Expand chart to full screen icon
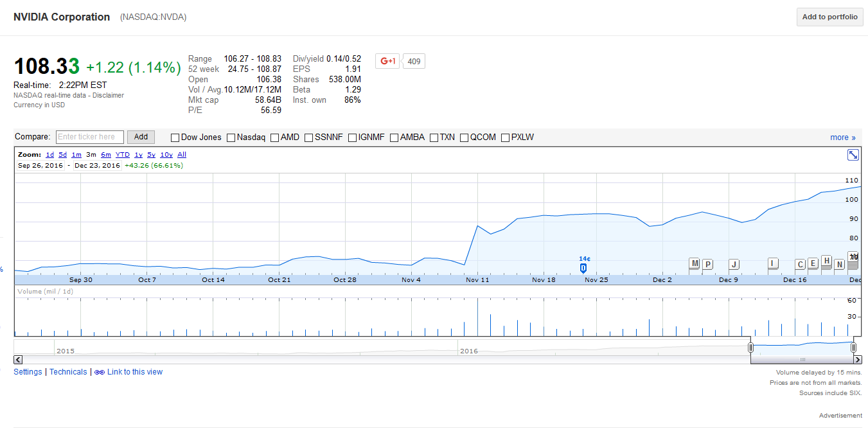Image resolution: width=868 pixels, height=433 pixels. point(853,155)
